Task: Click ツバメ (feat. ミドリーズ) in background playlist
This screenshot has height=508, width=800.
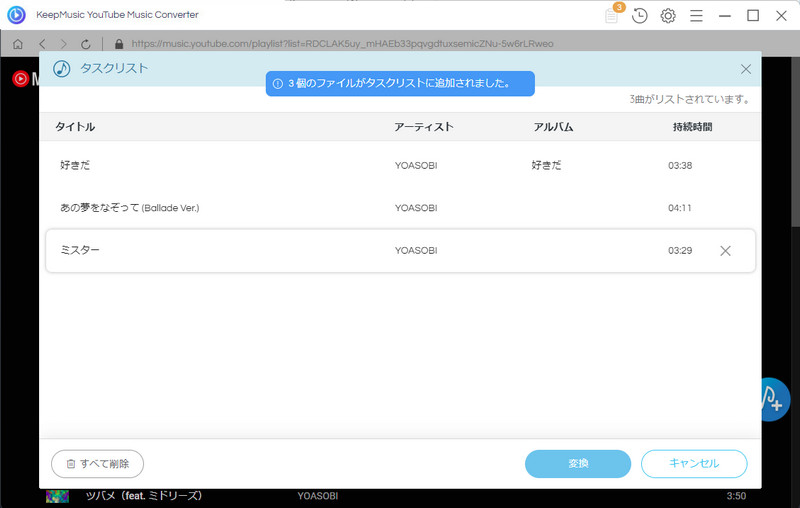Action: click(x=144, y=496)
